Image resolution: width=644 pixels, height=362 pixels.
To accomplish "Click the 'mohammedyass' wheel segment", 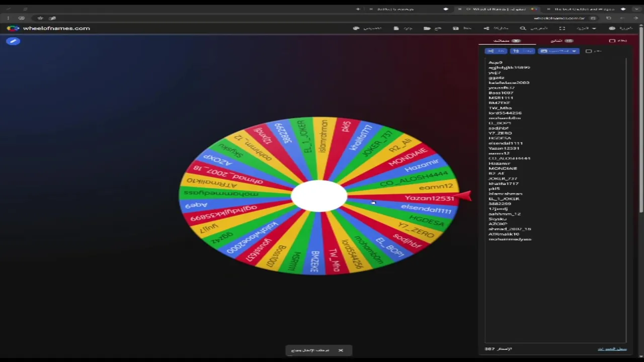I will [221, 193].
